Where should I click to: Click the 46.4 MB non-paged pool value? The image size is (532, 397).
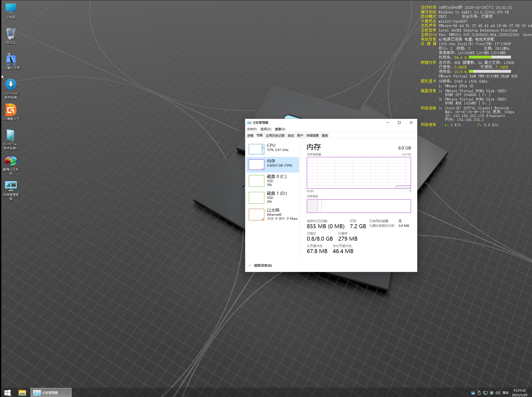coord(343,251)
